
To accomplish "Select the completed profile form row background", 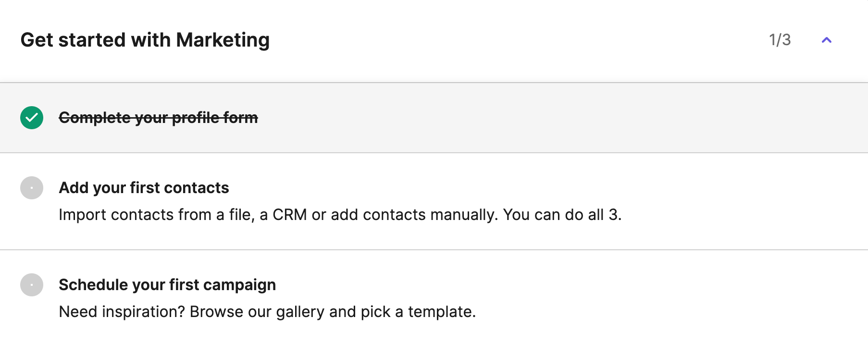I will [x=434, y=118].
